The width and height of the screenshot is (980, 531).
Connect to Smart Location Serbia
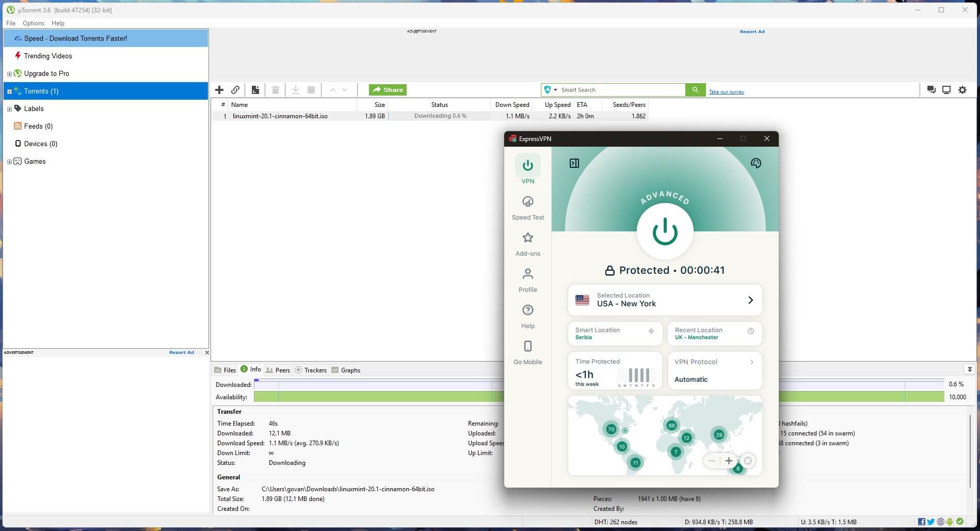[x=615, y=334]
